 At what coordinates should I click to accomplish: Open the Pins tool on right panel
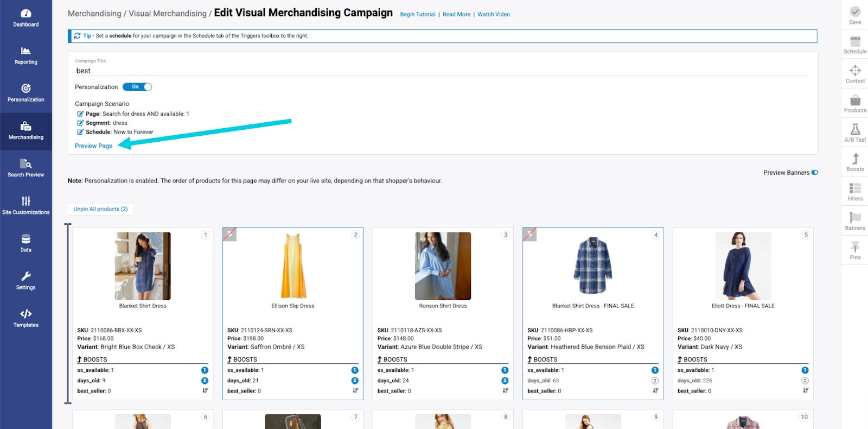855,250
